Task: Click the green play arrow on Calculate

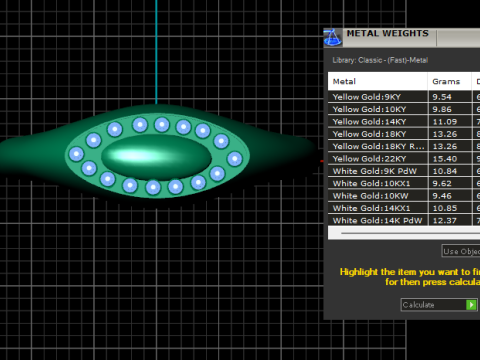Action: click(471, 305)
